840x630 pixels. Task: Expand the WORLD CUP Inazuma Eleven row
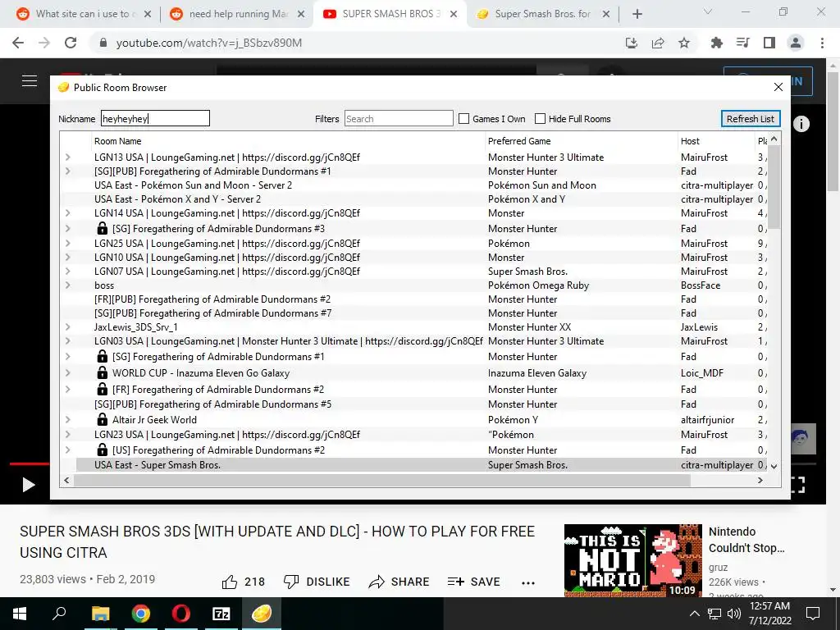coord(67,373)
